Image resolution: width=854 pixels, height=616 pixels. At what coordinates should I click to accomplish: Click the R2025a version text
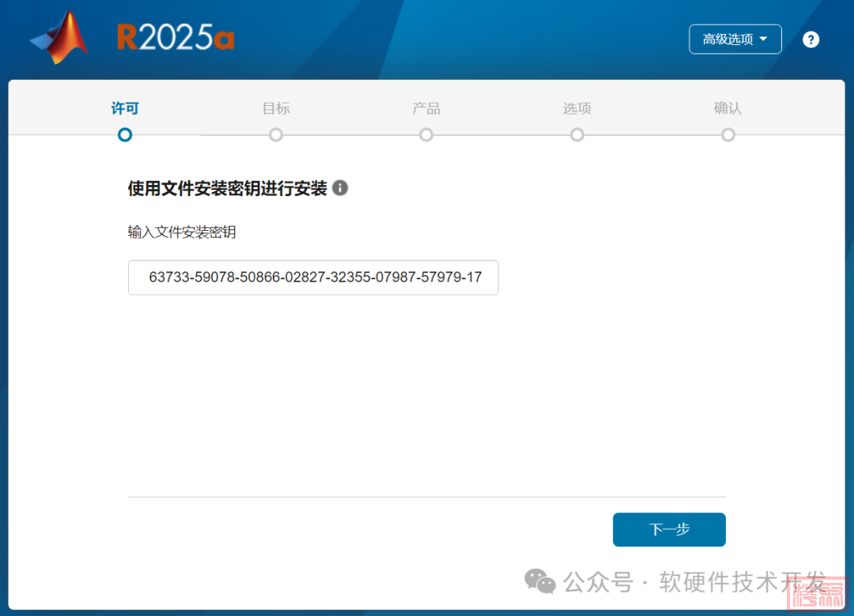point(176,38)
